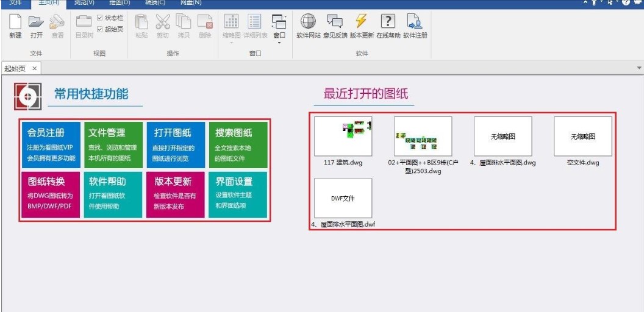Open the 软件网站 (Software website) globe icon
Viewport: 644px width, 312px height.
click(x=308, y=21)
